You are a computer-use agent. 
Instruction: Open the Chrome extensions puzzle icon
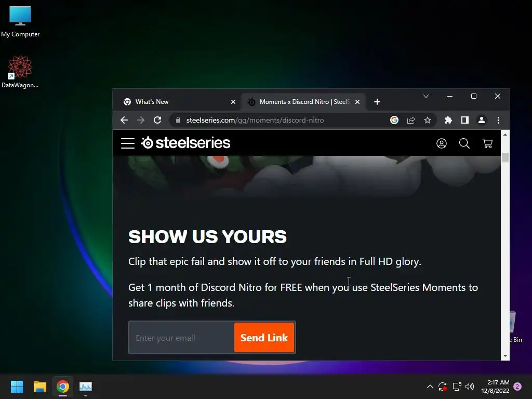tap(448, 120)
